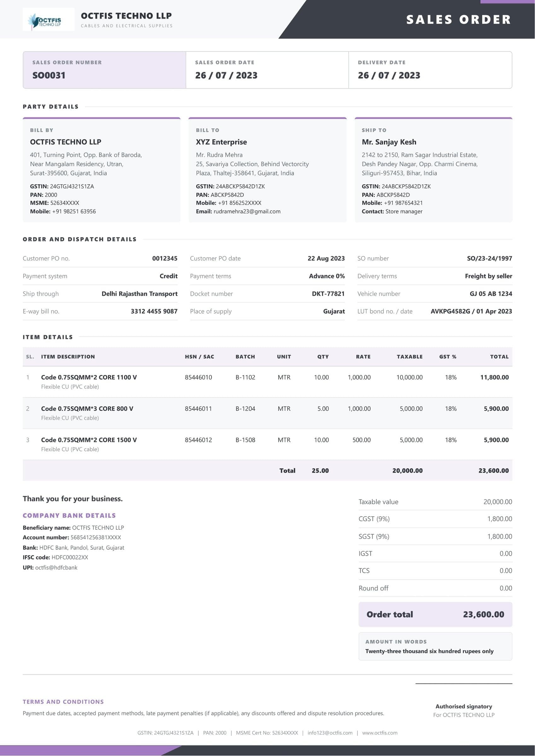
Task: Click 'TCS' summary row label
Action: [364, 570]
